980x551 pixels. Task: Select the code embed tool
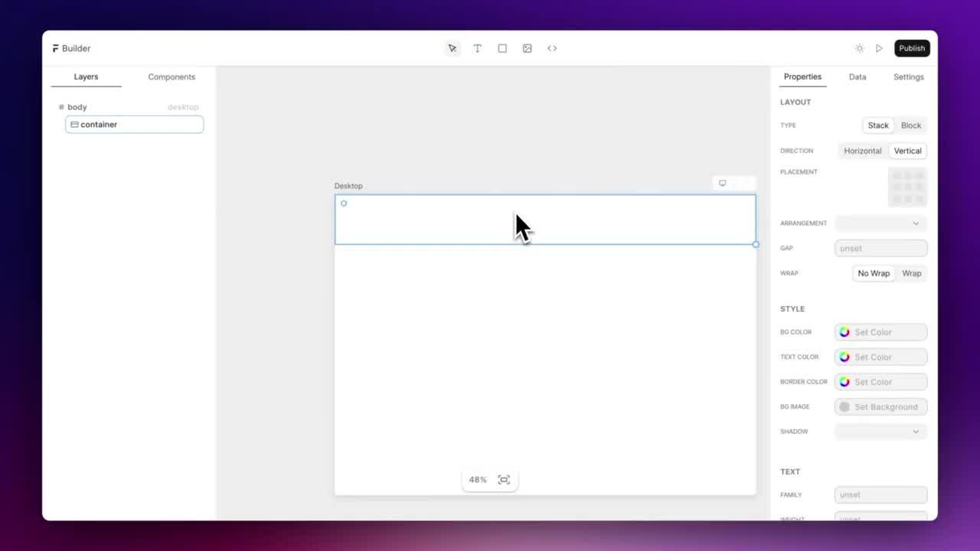(552, 48)
